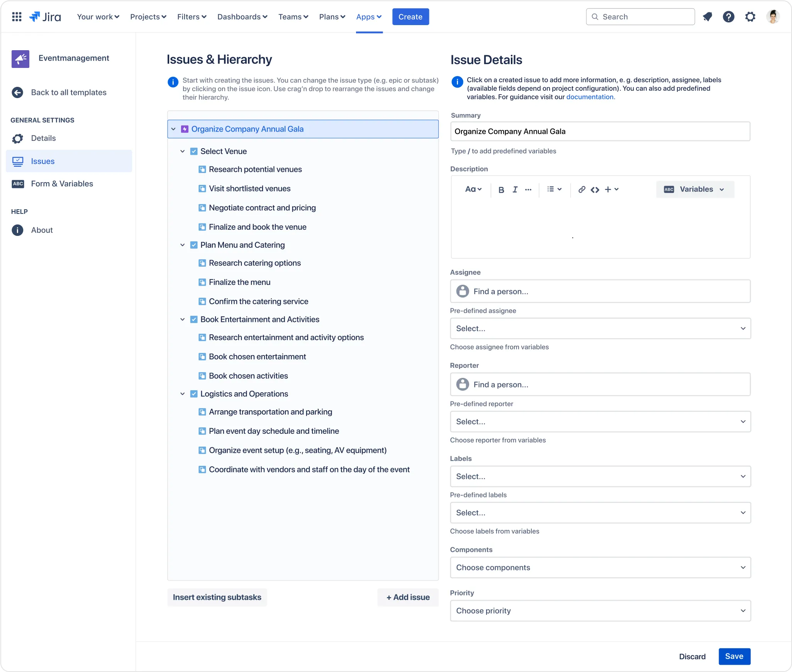The image size is (792, 672).
Task: Click the subtask icon of Finalize the menu
Action: [202, 282]
